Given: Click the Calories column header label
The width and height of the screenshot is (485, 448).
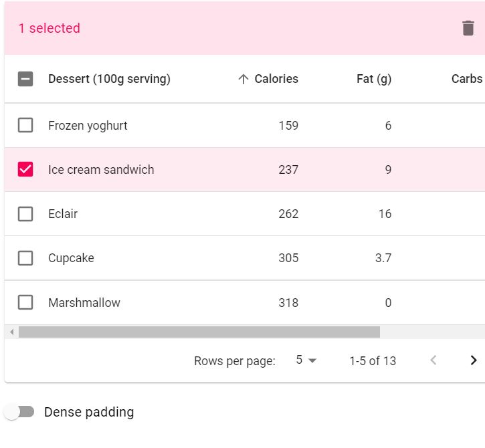Looking at the screenshot, I should coord(276,79).
